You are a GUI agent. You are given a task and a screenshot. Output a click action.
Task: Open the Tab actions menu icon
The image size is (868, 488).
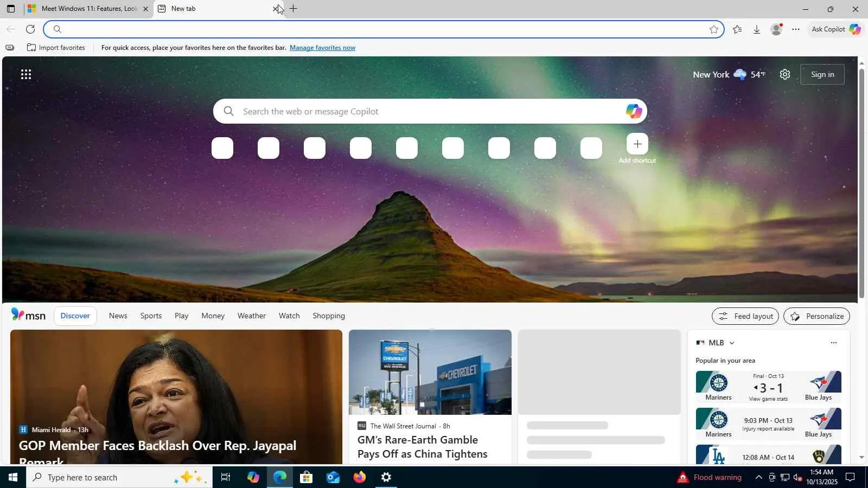11,9
